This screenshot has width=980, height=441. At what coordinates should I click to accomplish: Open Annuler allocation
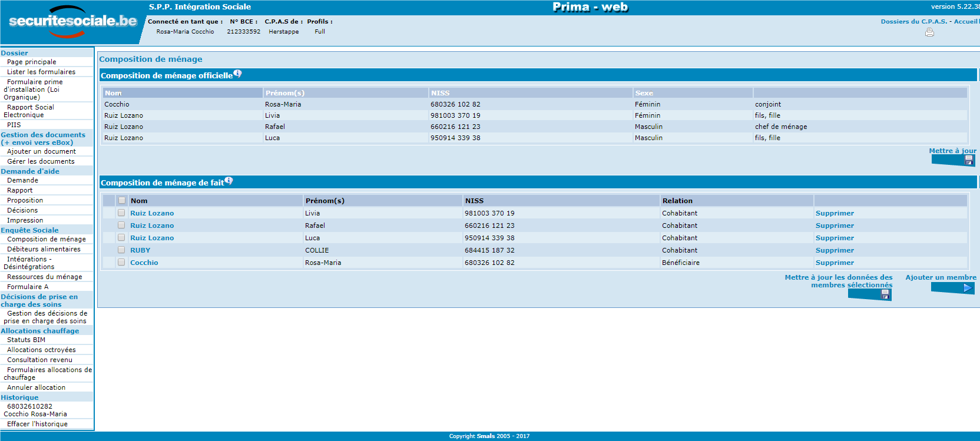36,387
